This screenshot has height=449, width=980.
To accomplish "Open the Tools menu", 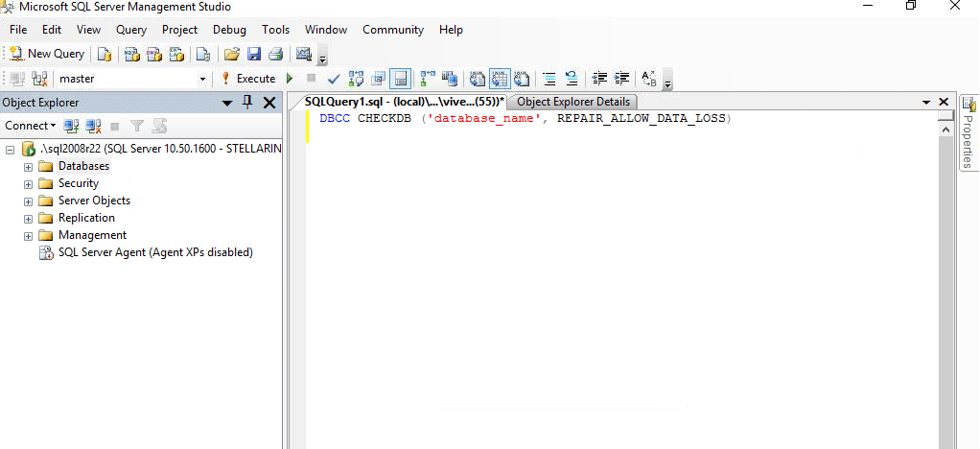I will click(x=275, y=30).
